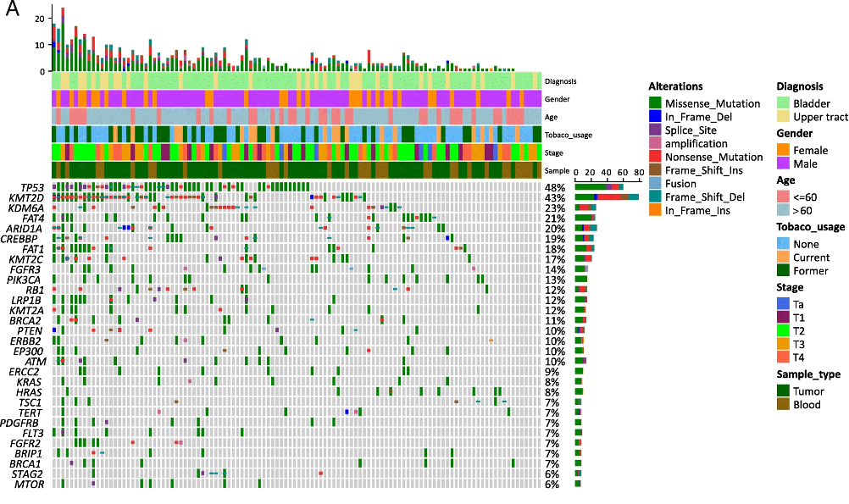Click the T3 stage legend swatch
Viewport: 849px width, 504px height.
pyautogui.click(x=783, y=344)
